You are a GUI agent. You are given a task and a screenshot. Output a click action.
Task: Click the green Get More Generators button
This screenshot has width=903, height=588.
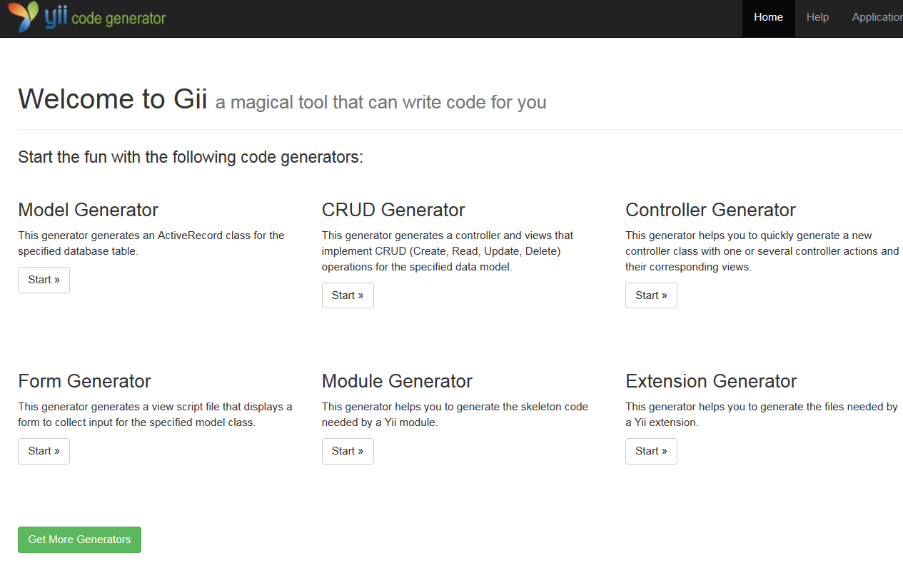pyautogui.click(x=79, y=539)
